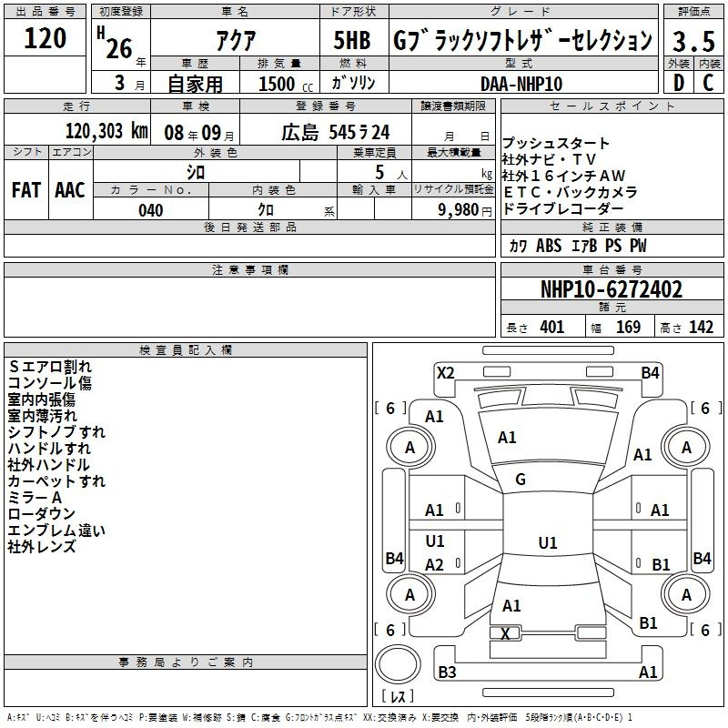Click A2 mark on car diagram
Image resolution: width=728 pixels, height=728 pixels.
(435, 564)
